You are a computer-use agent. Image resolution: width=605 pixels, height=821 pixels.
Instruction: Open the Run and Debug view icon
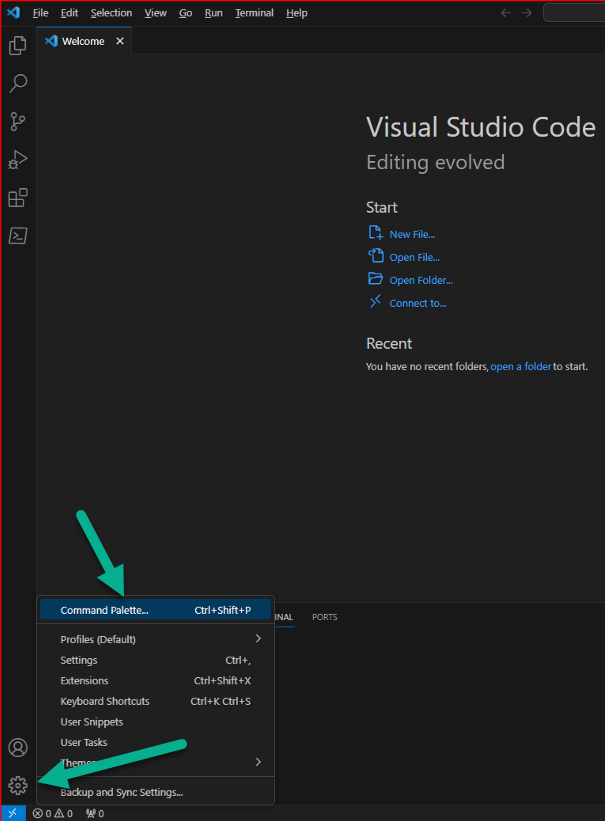tap(18, 160)
